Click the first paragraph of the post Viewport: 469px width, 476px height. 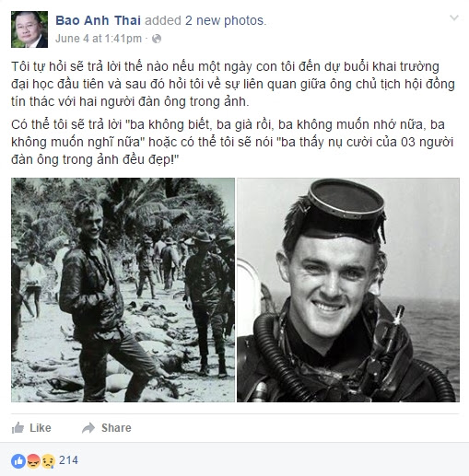point(233,84)
